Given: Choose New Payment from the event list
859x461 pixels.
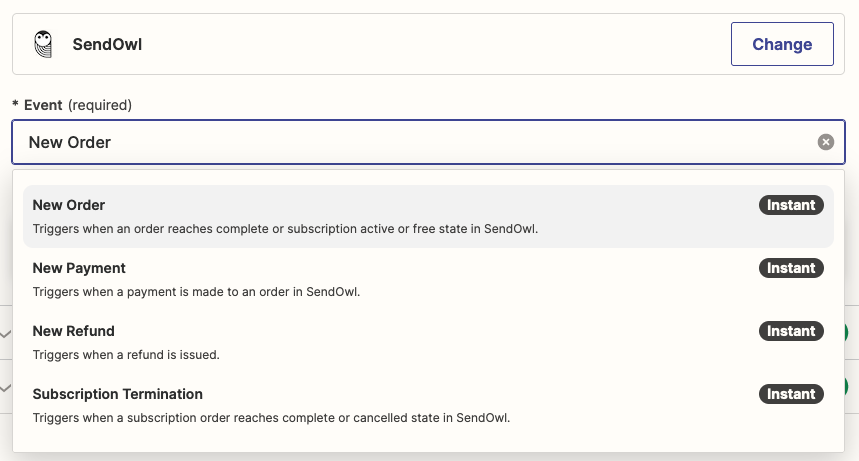Looking at the screenshot, I should tap(79, 268).
